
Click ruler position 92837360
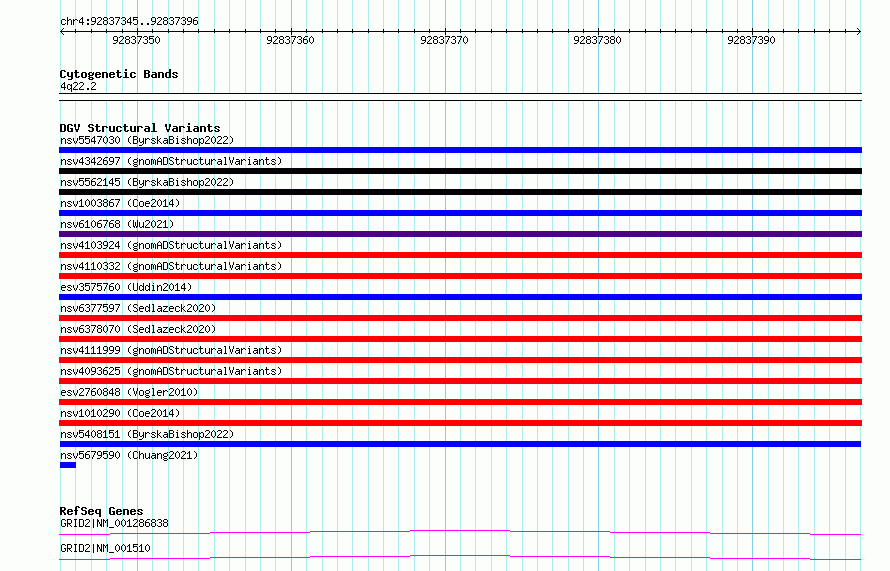[x=290, y=40]
